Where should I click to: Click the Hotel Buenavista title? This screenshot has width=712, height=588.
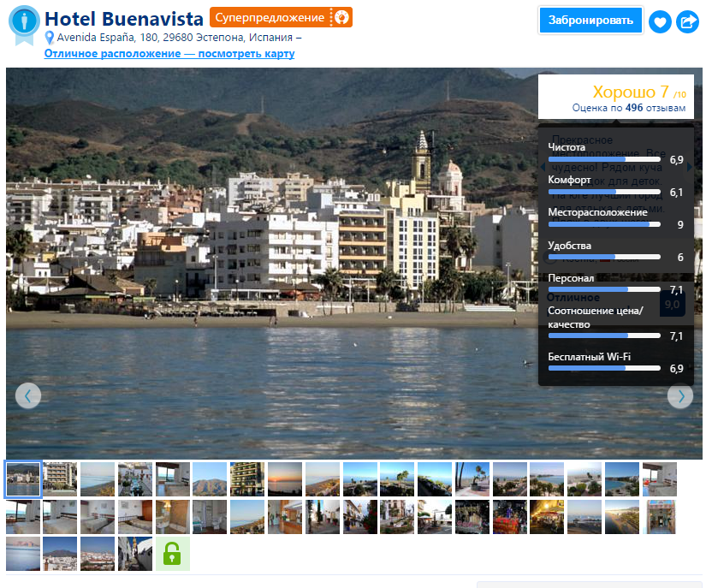124,19
